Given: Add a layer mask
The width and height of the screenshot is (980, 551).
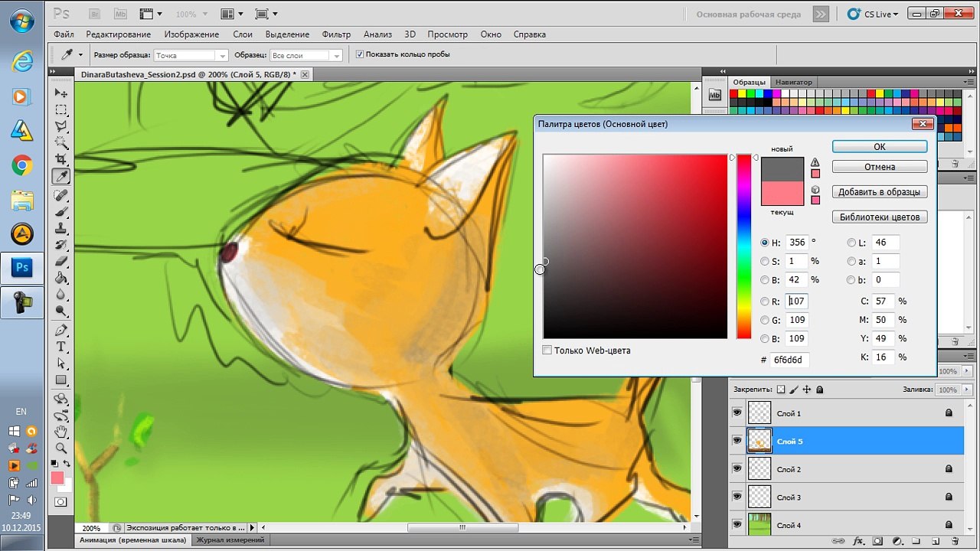Looking at the screenshot, I should 877,542.
